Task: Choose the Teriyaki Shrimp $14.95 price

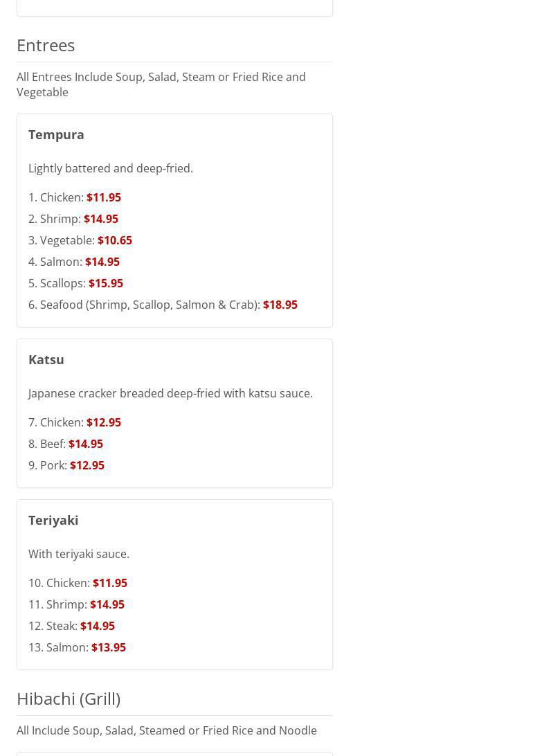Action: (107, 604)
